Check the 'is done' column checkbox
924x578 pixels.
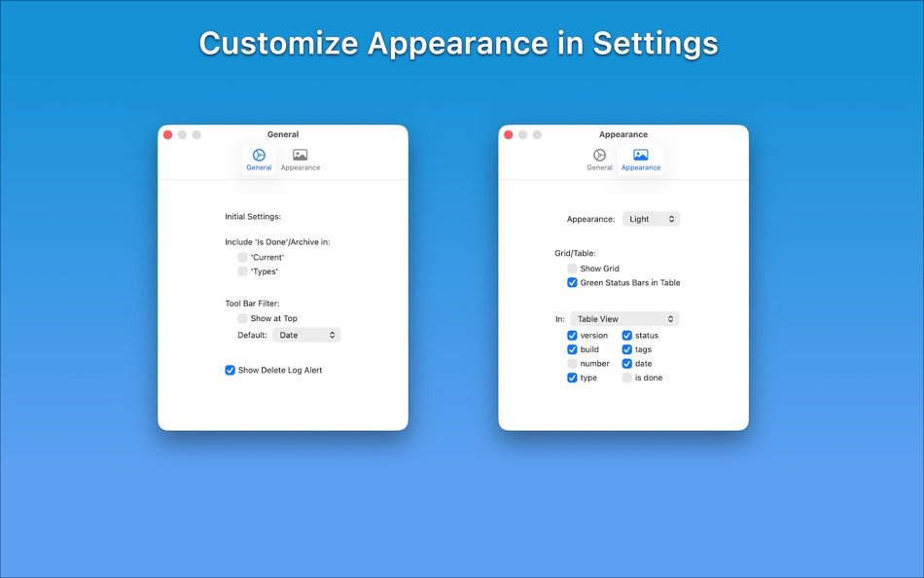click(x=627, y=378)
